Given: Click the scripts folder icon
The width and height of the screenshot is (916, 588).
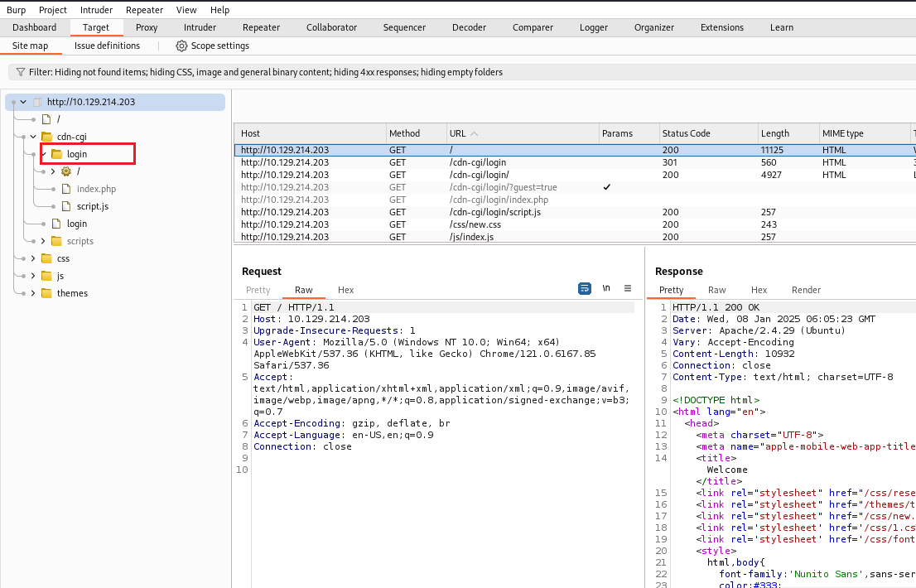Looking at the screenshot, I should click(x=56, y=240).
